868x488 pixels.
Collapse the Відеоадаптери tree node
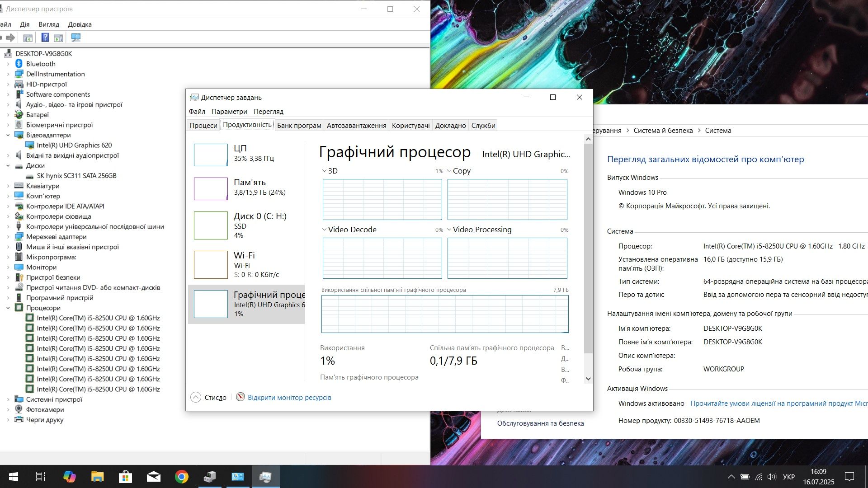[x=8, y=135]
